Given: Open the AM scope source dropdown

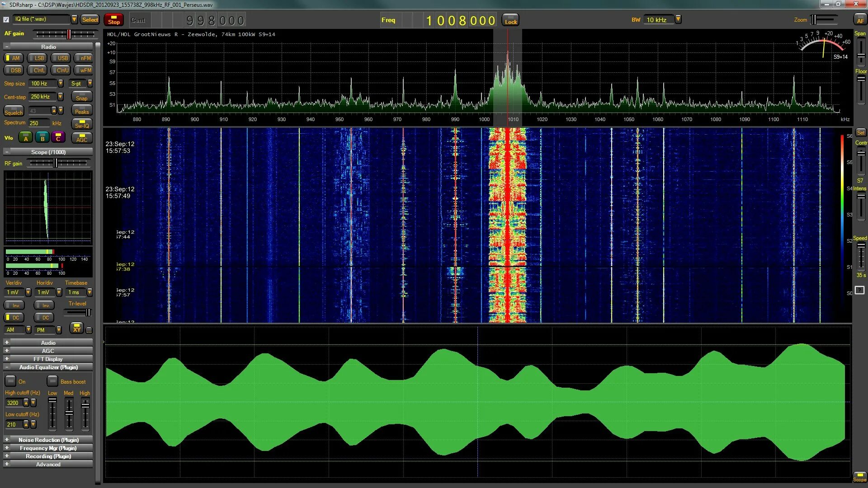Looking at the screenshot, I should tap(28, 330).
